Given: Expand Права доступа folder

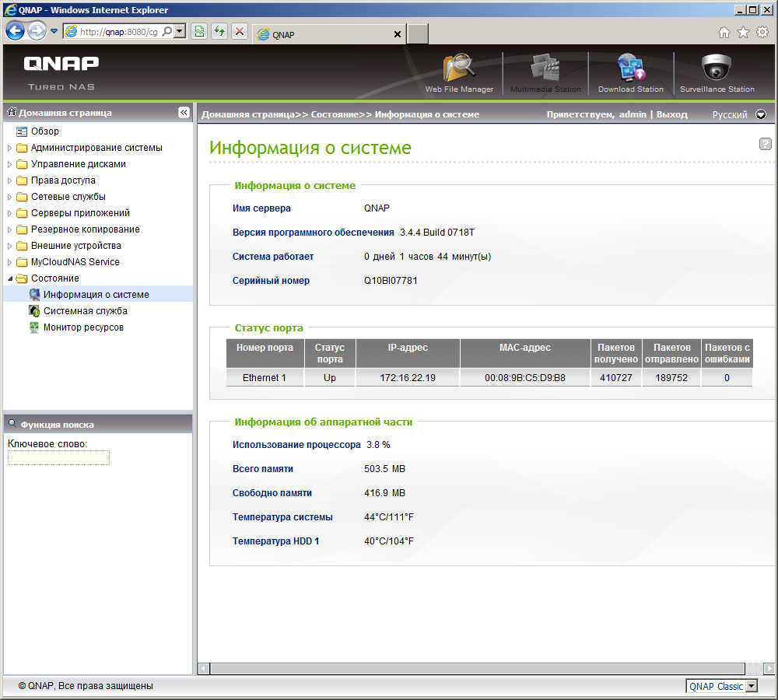Looking at the screenshot, I should pyautogui.click(x=9, y=180).
